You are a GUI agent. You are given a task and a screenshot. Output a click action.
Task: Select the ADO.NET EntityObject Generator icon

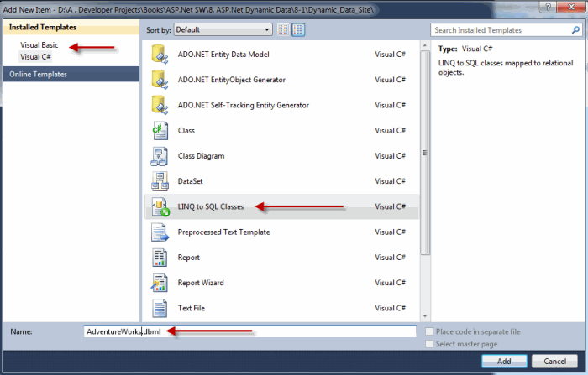point(160,80)
